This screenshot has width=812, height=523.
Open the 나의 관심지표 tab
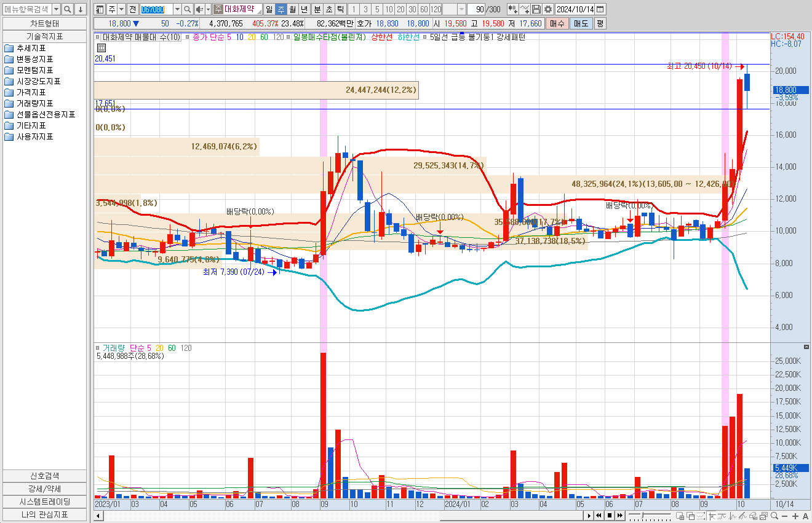(44, 514)
